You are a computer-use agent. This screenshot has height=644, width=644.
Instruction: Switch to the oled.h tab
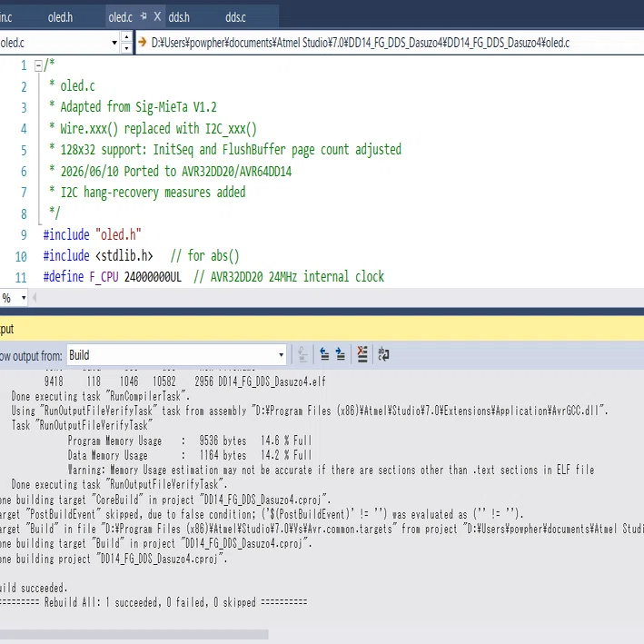(60, 17)
